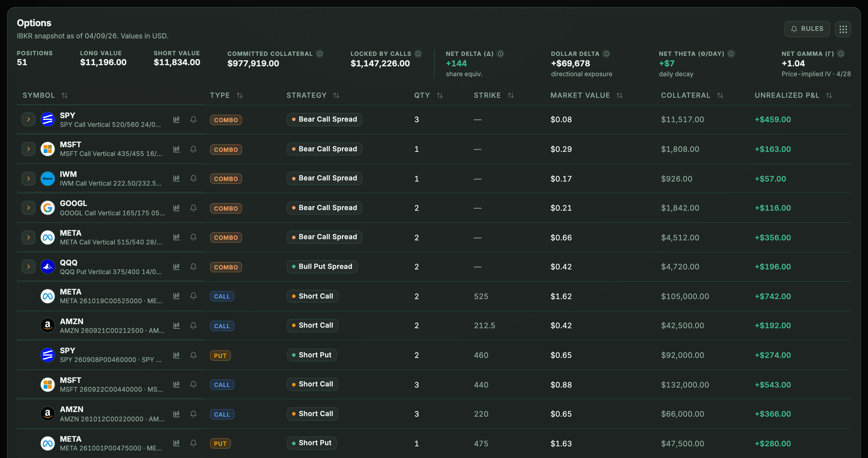Open chart icon for IWM row
This screenshot has height=458, width=868.
point(176,178)
